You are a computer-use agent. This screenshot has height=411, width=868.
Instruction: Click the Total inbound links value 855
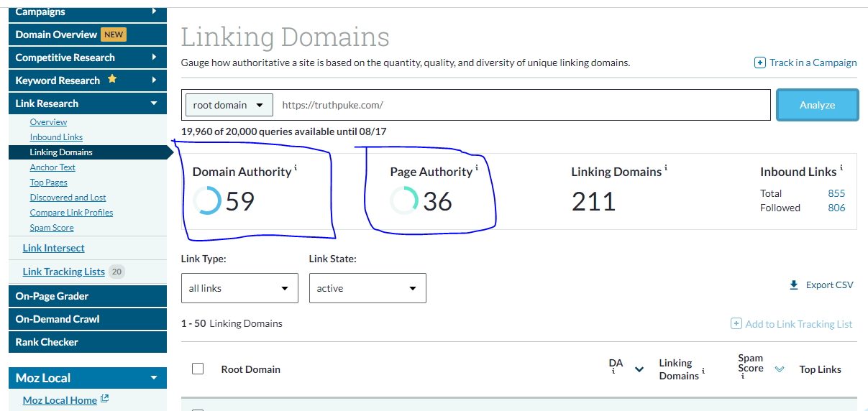pyautogui.click(x=836, y=193)
